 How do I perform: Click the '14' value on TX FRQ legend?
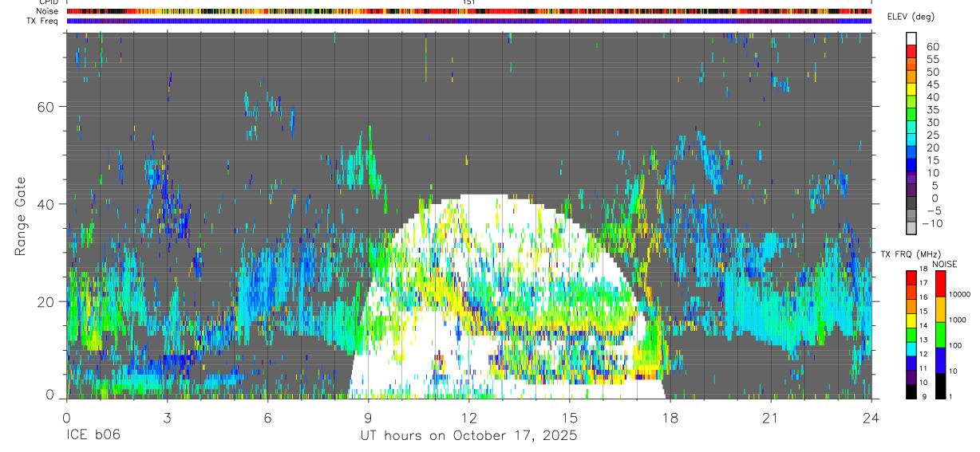click(923, 326)
